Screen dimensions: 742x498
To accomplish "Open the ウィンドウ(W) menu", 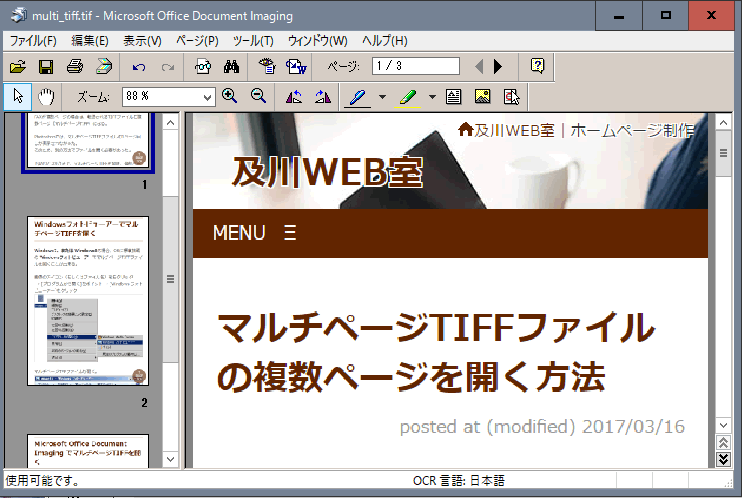I will tap(318, 41).
